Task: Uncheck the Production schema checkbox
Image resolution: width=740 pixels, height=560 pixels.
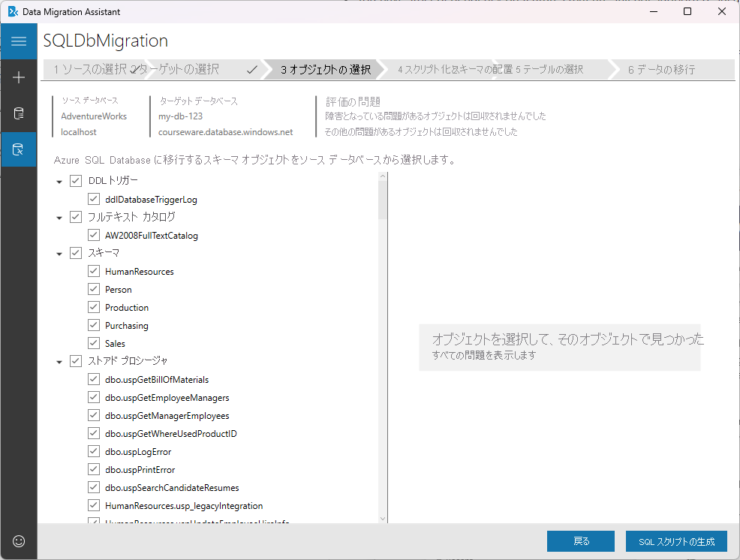Action: [94, 307]
